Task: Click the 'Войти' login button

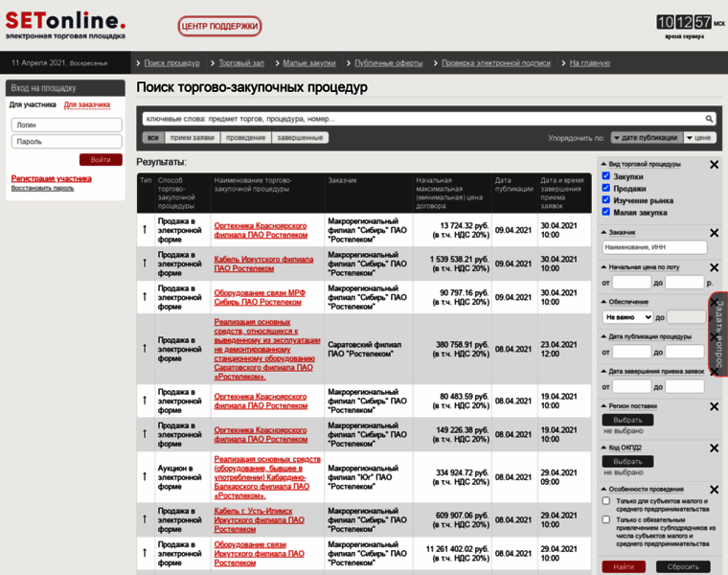Action: point(101,160)
